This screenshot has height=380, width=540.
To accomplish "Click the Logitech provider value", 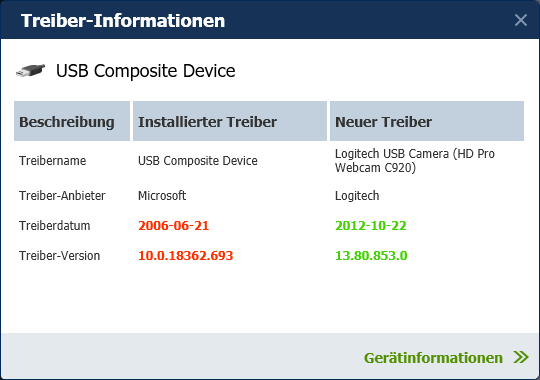I will tap(357, 195).
